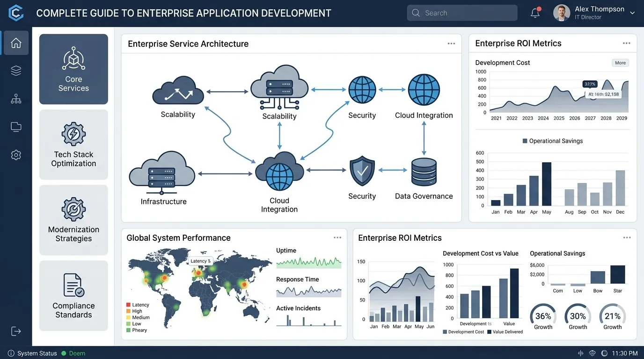644x359 pixels.
Task: Click the search magnifier icon
Action: coord(416,13)
